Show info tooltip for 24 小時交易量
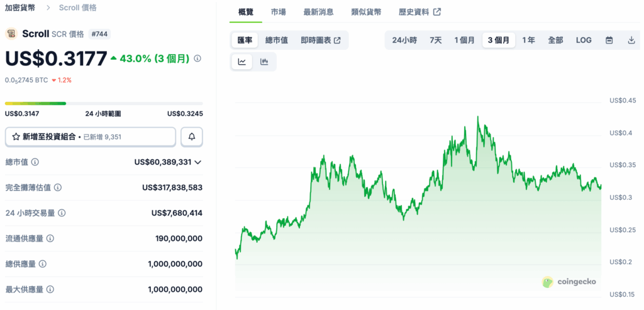 click(x=62, y=213)
